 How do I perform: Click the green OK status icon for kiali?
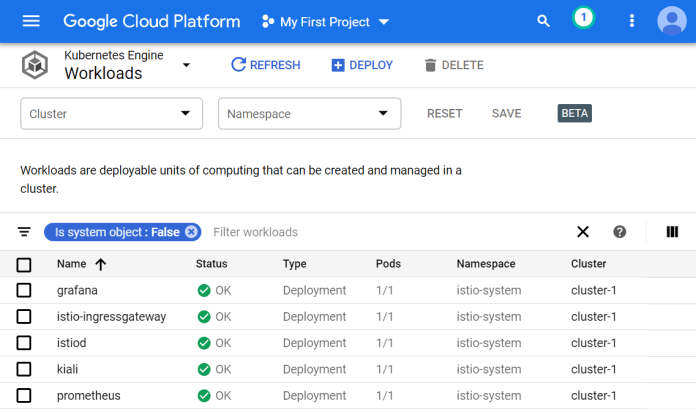coord(204,369)
